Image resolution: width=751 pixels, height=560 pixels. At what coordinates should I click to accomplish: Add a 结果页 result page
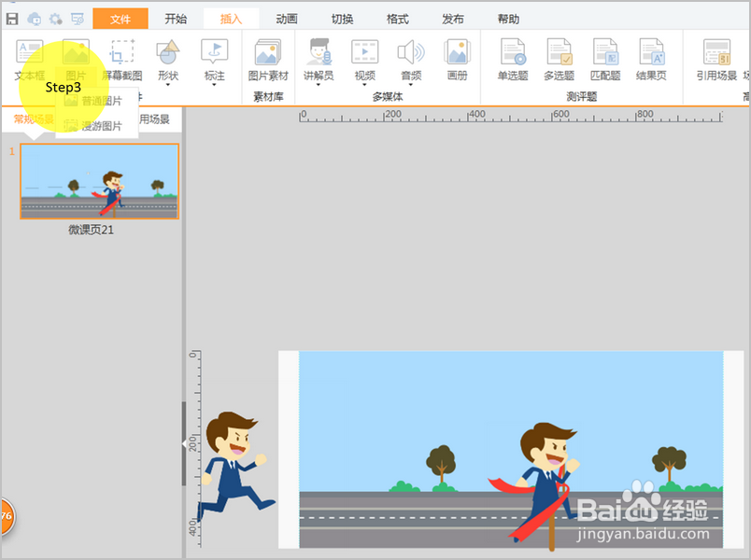[x=651, y=61]
